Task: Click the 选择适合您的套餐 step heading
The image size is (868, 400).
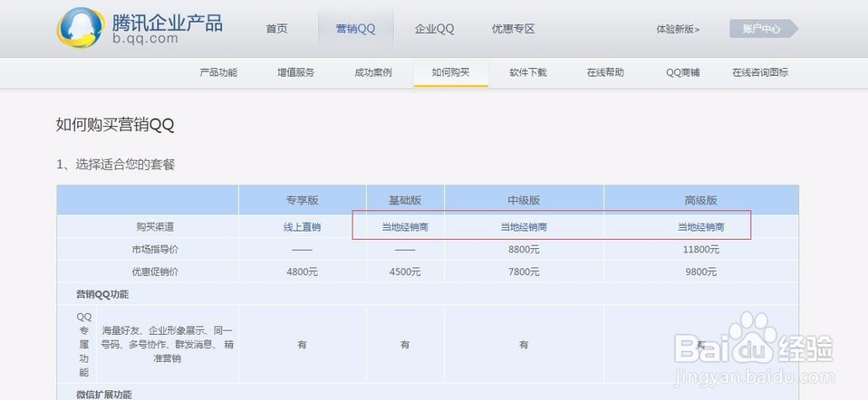Action: [x=116, y=165]
